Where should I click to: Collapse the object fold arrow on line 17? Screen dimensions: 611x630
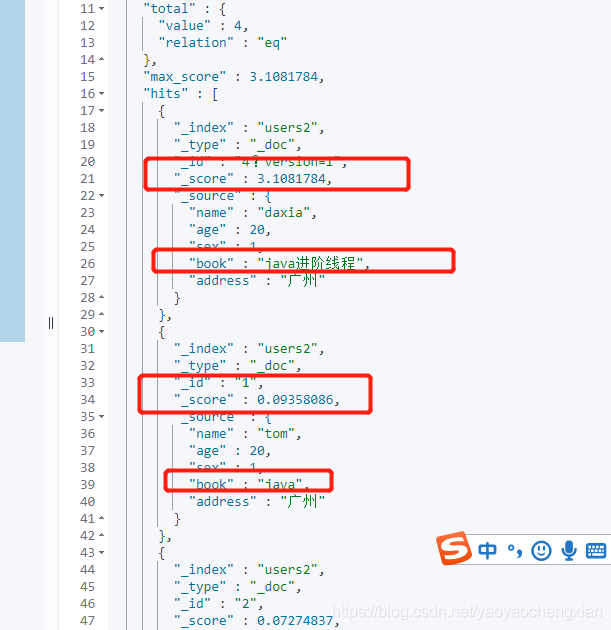click(x=102, y=110)
